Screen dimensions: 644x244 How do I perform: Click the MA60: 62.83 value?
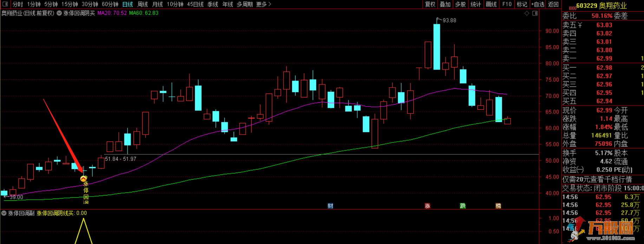coord(144,13)
